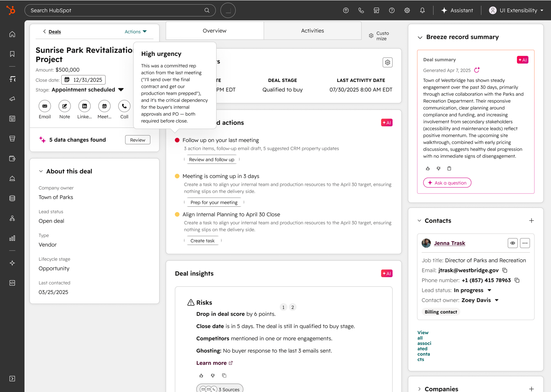Open the CRM menu in the sidebar
The height and width of the screenshot is (392, 551).
pyautogui.click(x=12, y=79)
